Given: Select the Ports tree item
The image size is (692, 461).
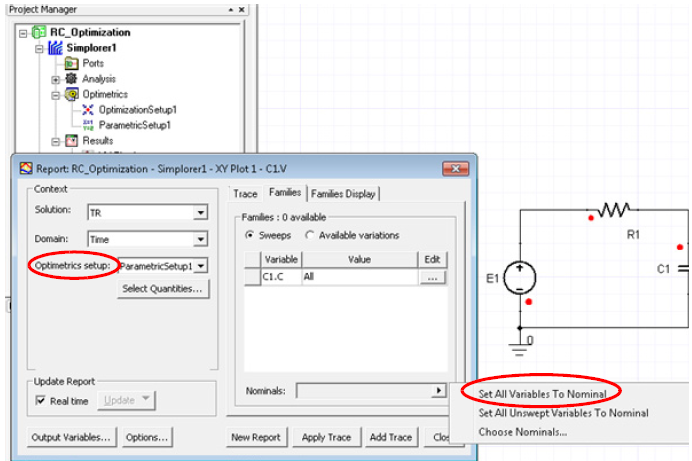Looking at the screenshot, I should [93, 63].
